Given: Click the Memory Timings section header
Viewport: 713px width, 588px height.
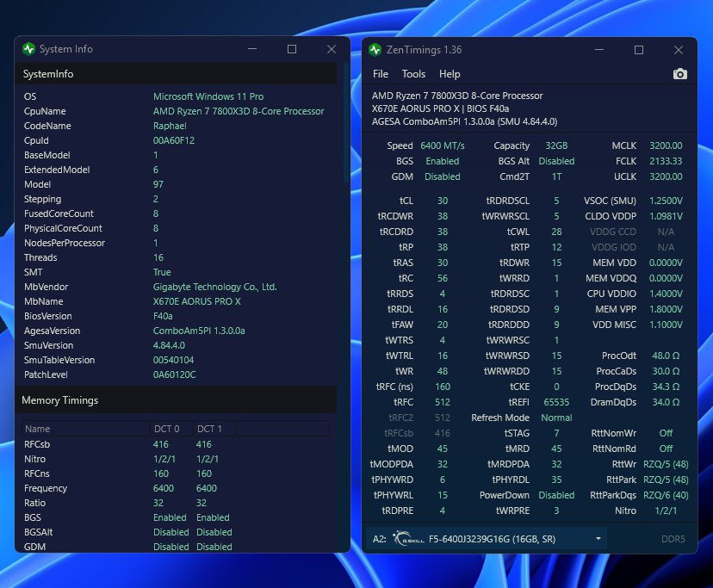Looking at the screenshot, I should point(176,400).
